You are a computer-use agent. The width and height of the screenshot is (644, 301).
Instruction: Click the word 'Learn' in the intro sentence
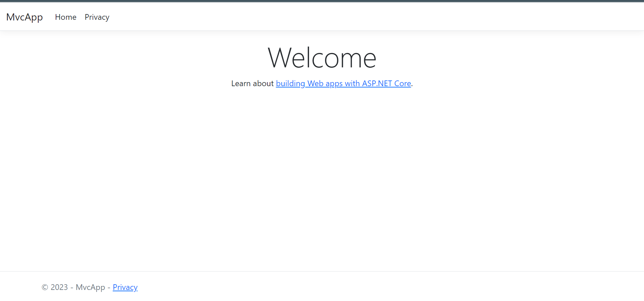pos(241,83)
